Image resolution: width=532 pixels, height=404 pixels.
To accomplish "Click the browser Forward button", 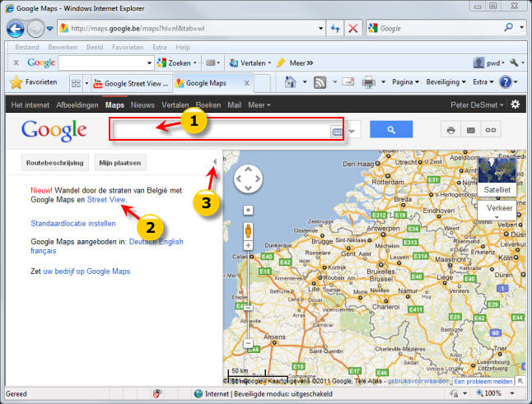I will [35, 29].
